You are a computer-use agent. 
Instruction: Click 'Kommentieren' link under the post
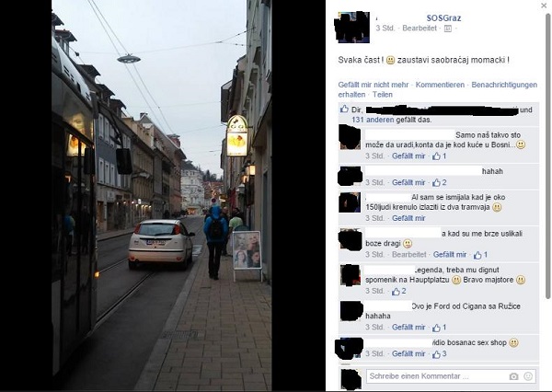(x=440, y=85)
